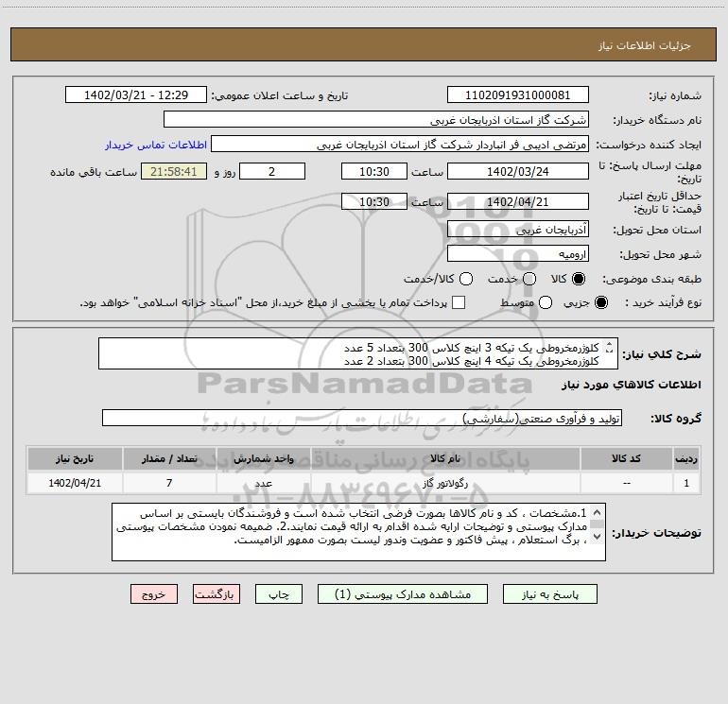
Task: Click the واحد شمارش column header
Action: click(x=263, y=458)
